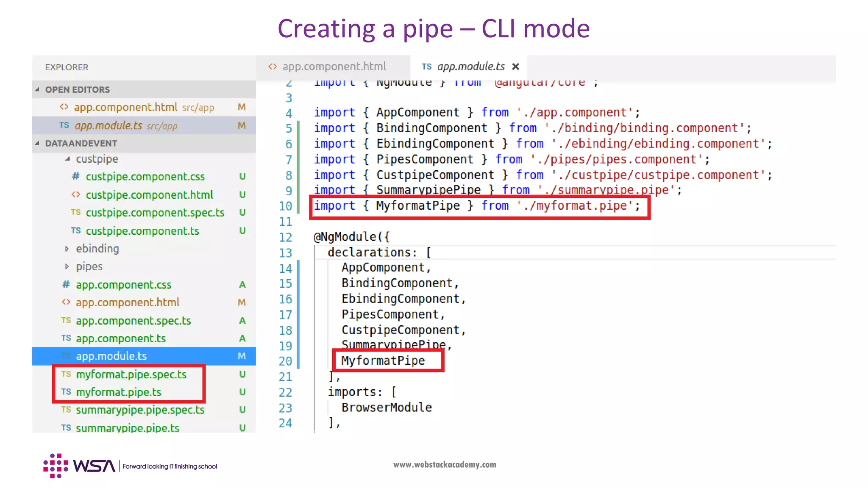Image resolution: width=868 pixels, height=488 pixels.
Task: Click EbindingComponent in declarations list
Action: point(401,299)
